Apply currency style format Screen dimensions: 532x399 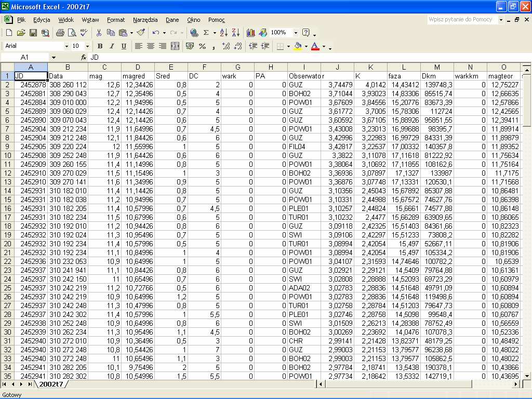pyautogui.click(x=190, y=46)
